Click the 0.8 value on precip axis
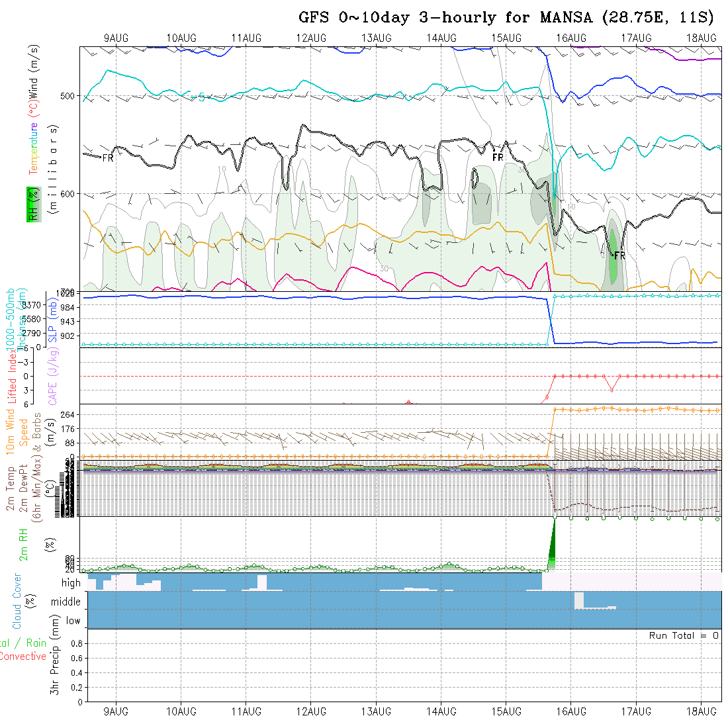Screen dimensions: 728x728 (77, 643)
